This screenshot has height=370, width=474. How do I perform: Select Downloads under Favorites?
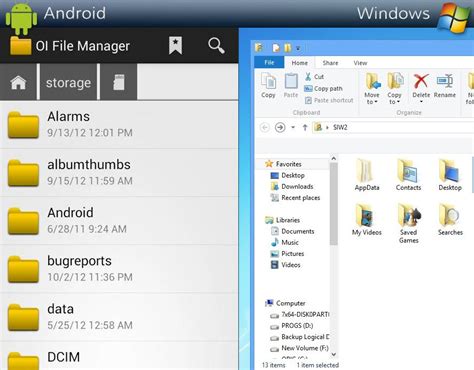pos(292,186)
